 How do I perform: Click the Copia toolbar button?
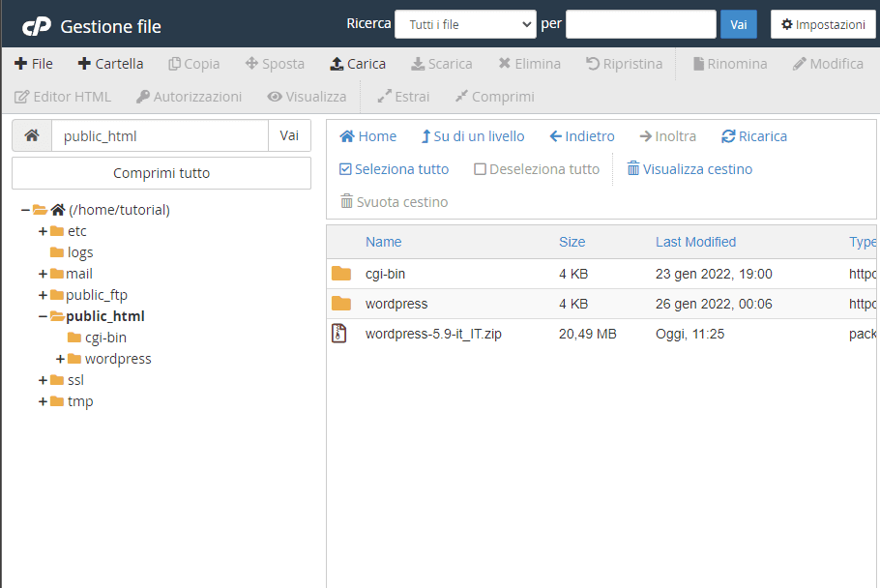(x=194, y=64)
